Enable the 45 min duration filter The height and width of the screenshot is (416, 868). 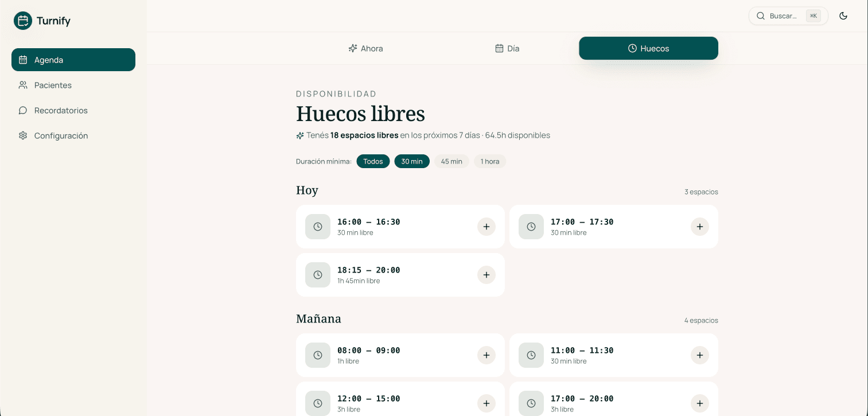click(451, 161)
